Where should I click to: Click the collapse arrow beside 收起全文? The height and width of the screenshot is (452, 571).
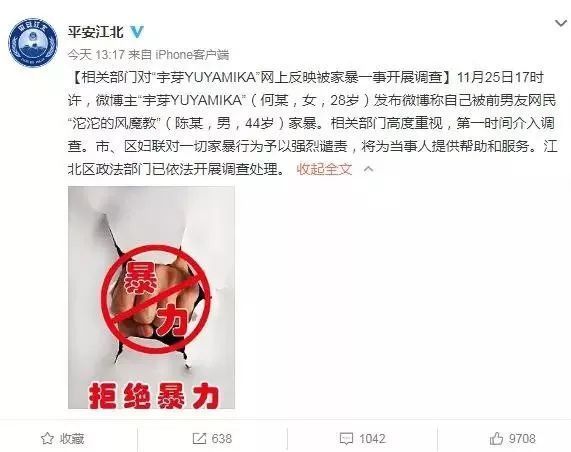(368, 169)
